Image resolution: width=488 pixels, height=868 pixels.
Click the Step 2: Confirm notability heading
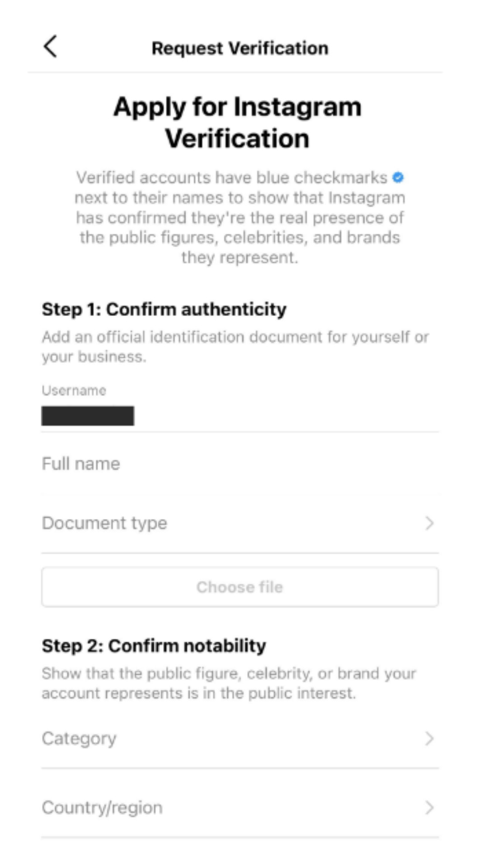click(x=154, y=646)
